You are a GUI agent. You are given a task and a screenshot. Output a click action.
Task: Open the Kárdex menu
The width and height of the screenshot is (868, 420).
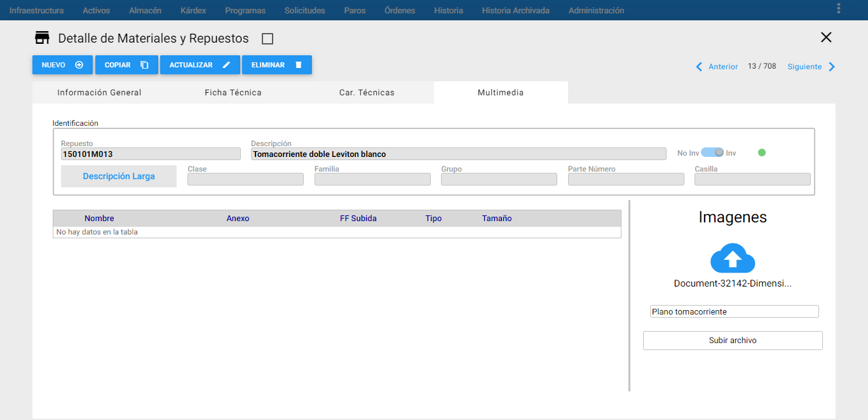(x=193, y=10)
